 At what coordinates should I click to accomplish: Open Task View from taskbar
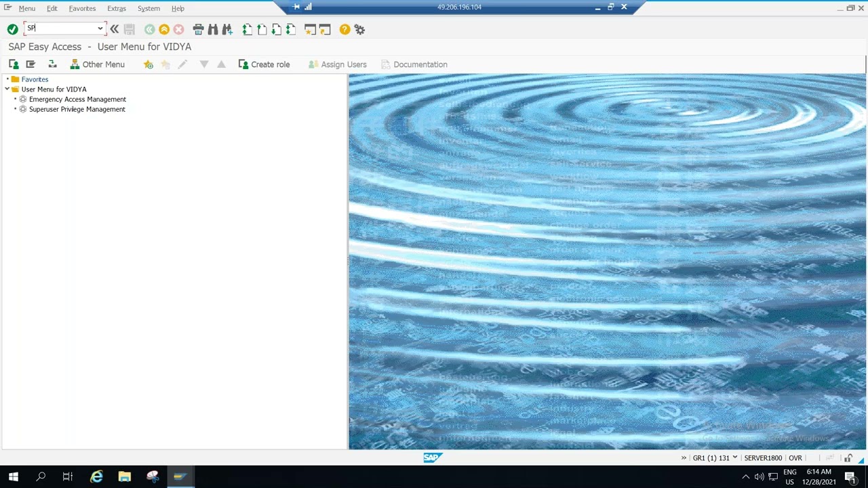pyautogui.click(x=68, y=476)
